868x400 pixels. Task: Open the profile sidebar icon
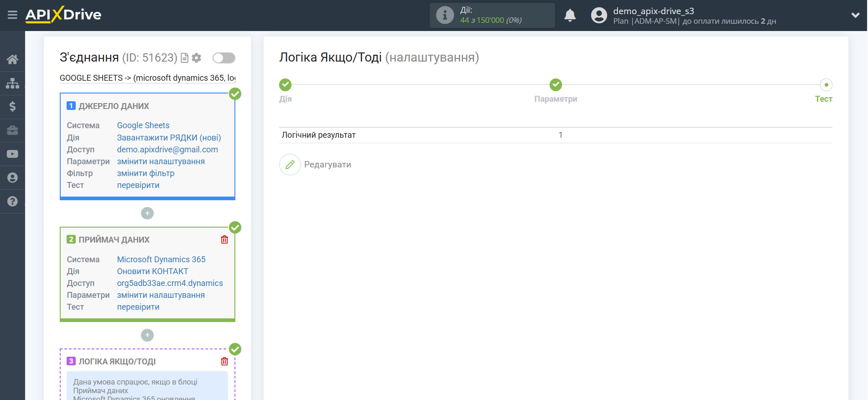(12, 177)
